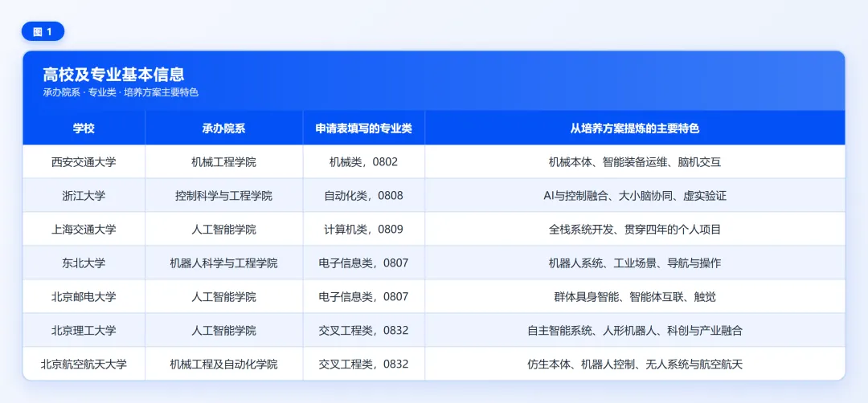The width and height of the screenshot is (868, 403).
Task: Select the '浙江大学' cell
Action: click(x=84, y=196)
